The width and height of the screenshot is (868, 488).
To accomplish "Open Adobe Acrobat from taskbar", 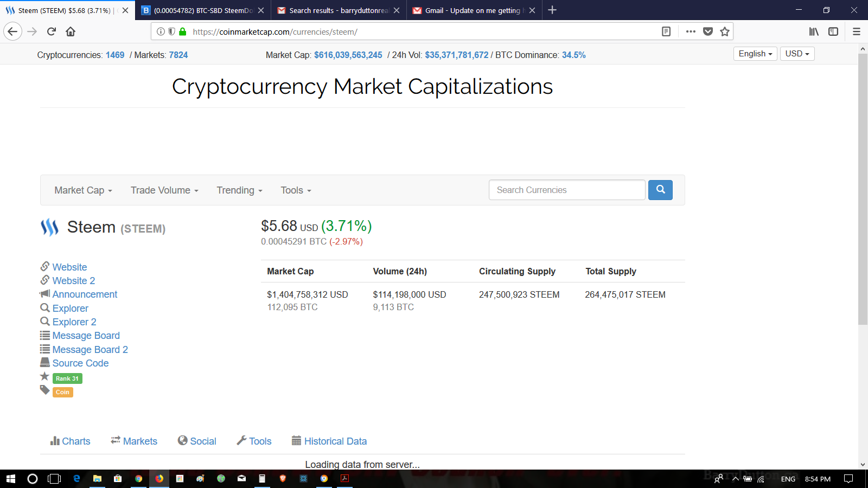I will click(344, 479).
